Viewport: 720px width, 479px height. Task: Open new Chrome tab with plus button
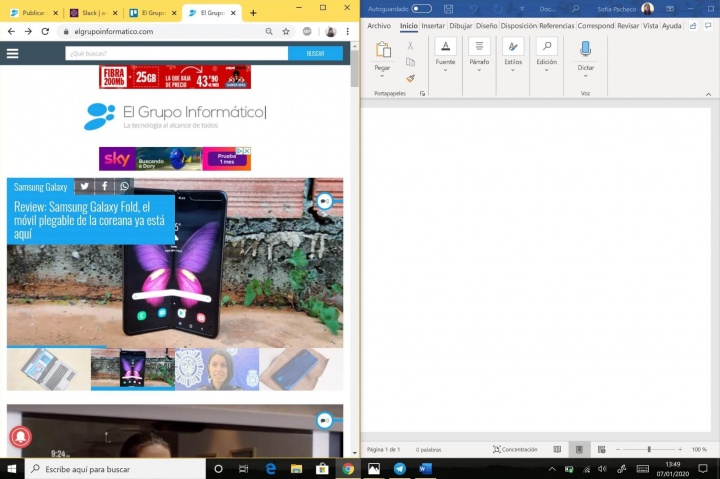(253, 13)
